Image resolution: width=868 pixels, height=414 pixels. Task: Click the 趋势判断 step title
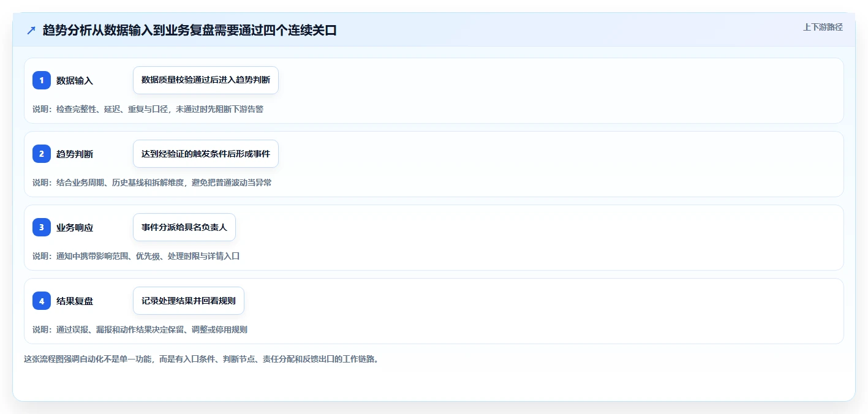click(75, 154)
